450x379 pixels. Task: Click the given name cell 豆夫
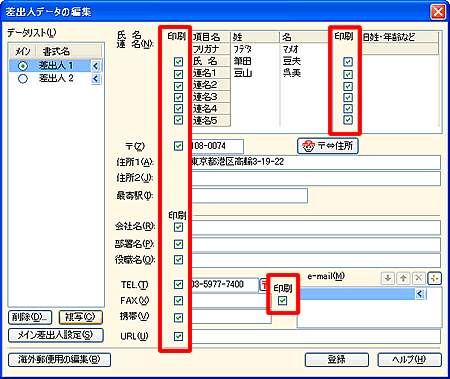304,61
